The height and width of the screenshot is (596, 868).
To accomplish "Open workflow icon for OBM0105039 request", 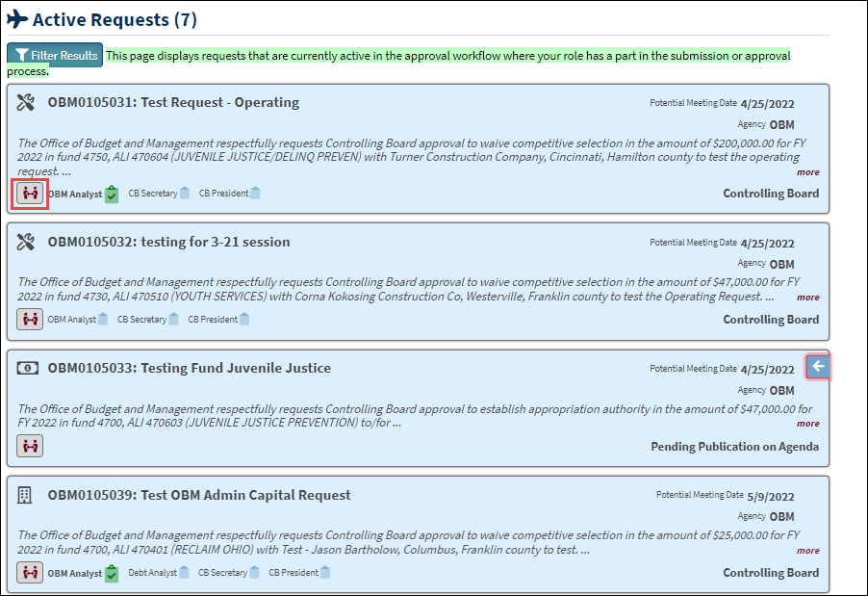I will pyautogui.click(x=30, y=573).
